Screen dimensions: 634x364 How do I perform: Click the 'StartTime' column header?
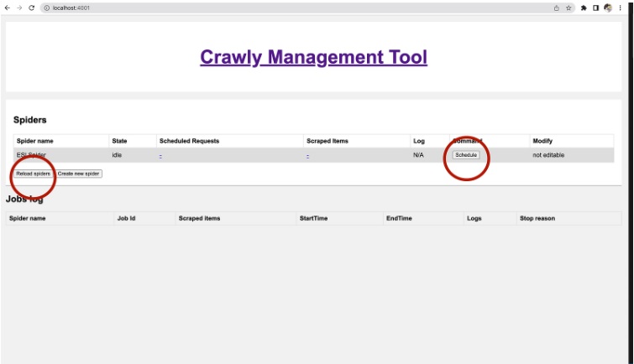click(x=313, y=218)
